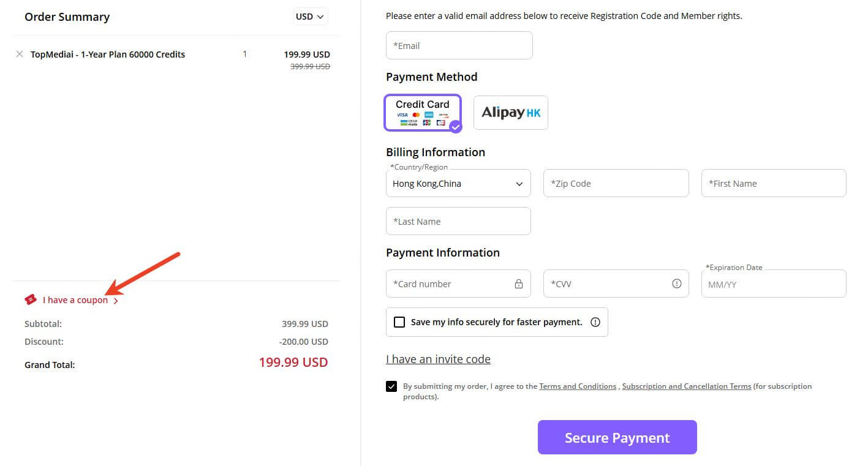Click the Email input field
868x466 pixels.
pyautogui.click(x=458, y=45)
